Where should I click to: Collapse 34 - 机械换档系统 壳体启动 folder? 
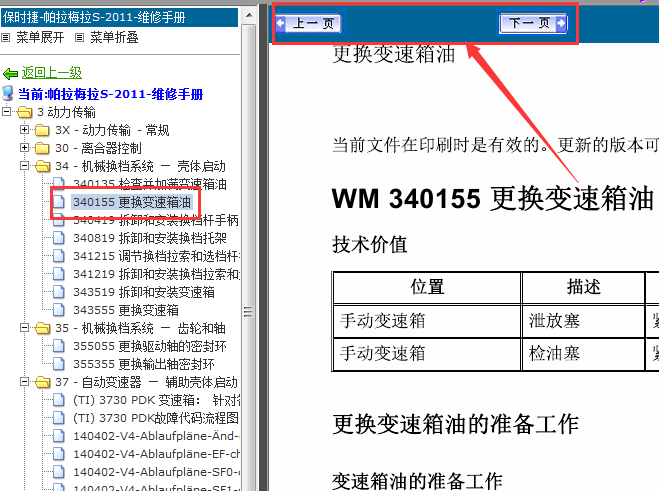24,166
